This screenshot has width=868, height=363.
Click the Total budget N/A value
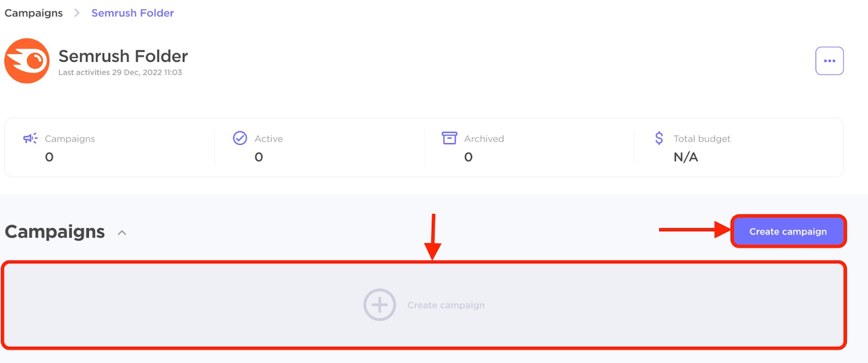tap(686, 157)
